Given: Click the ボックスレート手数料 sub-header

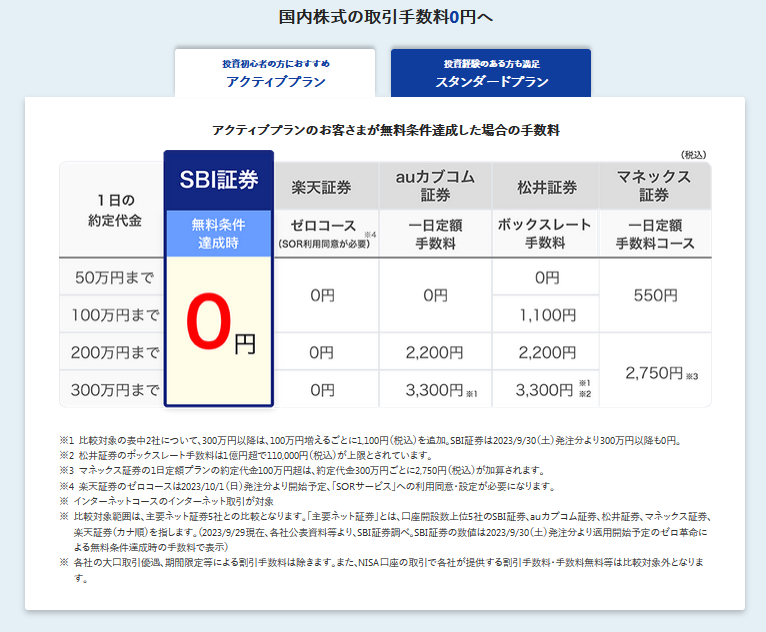Looking at the screenshot, I should (546, 233).
